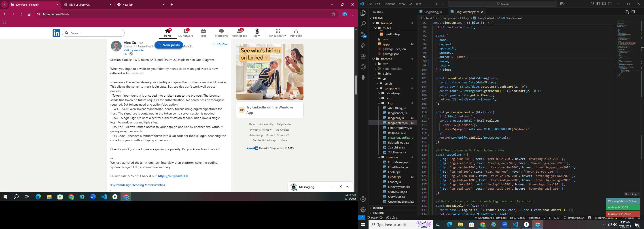Expand the aboutpage folder
644x229 pixels.
pyautogui.click(x=392, y=93)
